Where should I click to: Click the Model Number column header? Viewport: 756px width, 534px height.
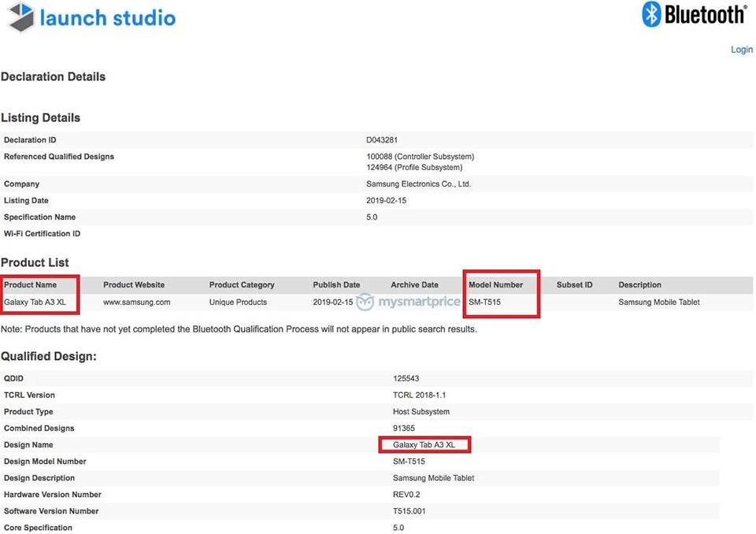pos(495,284)
